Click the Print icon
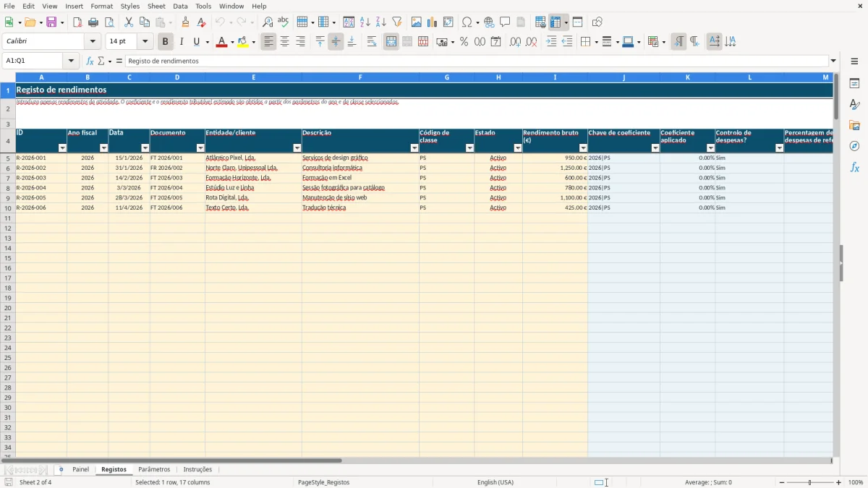This screenshot has width=868, height=488. click(93, 22)
